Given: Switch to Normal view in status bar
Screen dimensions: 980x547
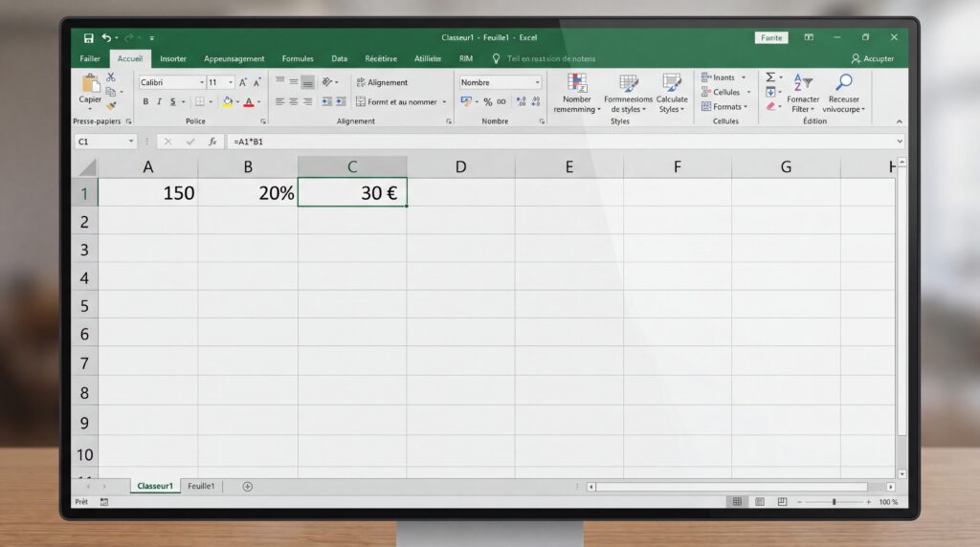Looking at the screenshot, I should point(737,502).
